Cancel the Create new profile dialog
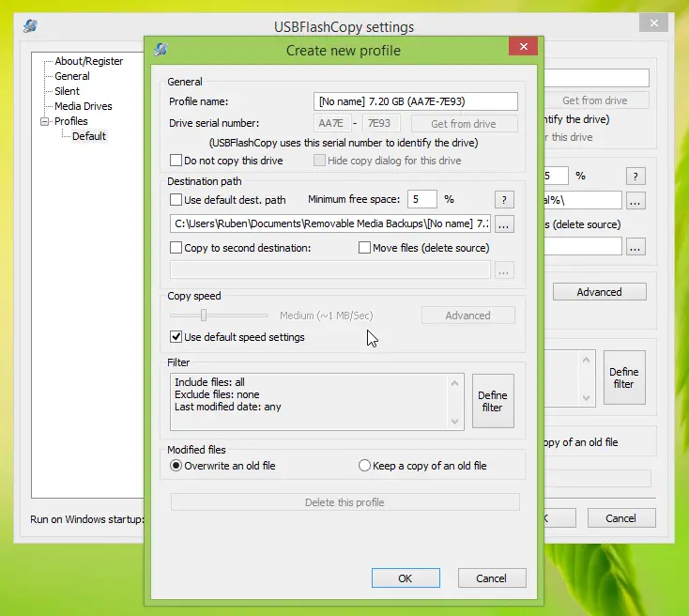The height and width of the screenshot is (616, 689). pyautogui.click(x=492, y=577)
